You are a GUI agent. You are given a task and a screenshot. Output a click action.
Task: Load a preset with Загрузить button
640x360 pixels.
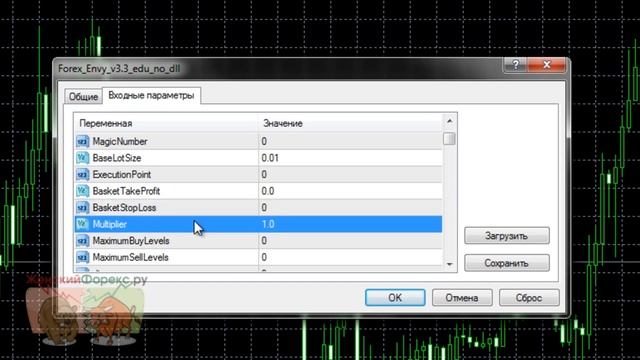coord(507,236)
